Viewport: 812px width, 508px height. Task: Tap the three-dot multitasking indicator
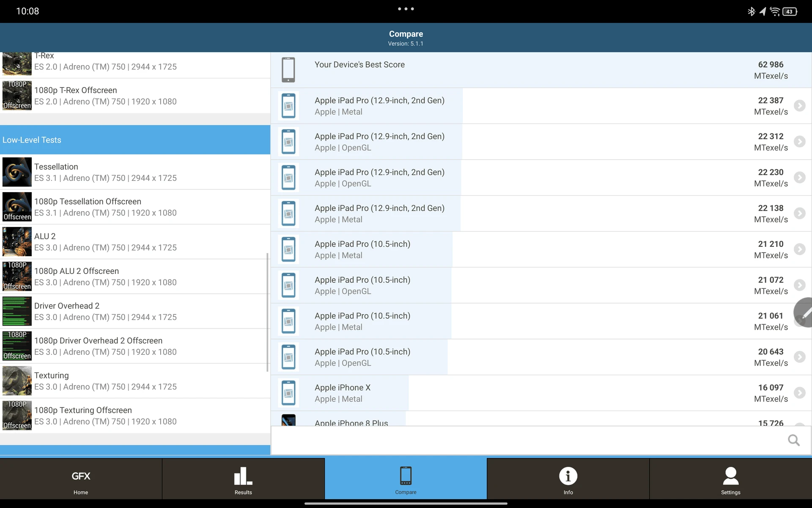406,8
